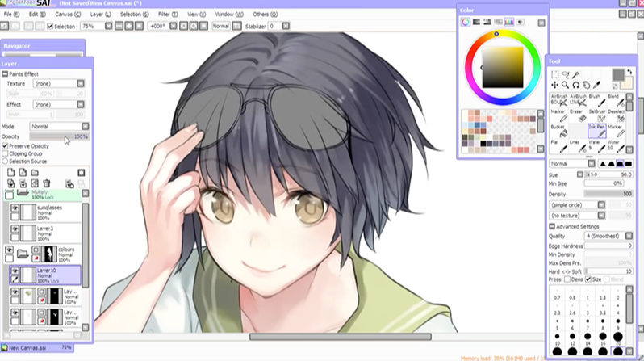
Task: Swap foreground and background colors
Action: [x=629, y=73]
